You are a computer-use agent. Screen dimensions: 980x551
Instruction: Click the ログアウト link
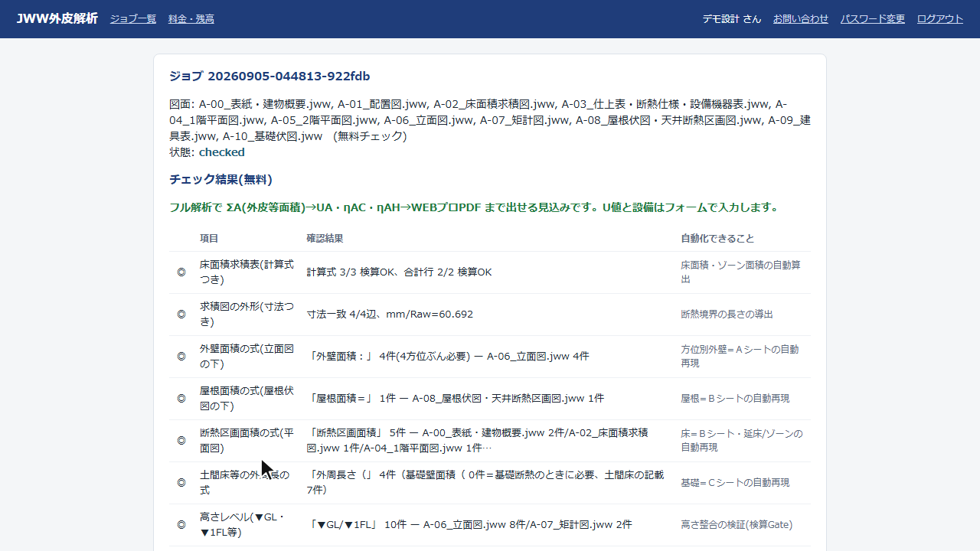click(x=940, y=19)
